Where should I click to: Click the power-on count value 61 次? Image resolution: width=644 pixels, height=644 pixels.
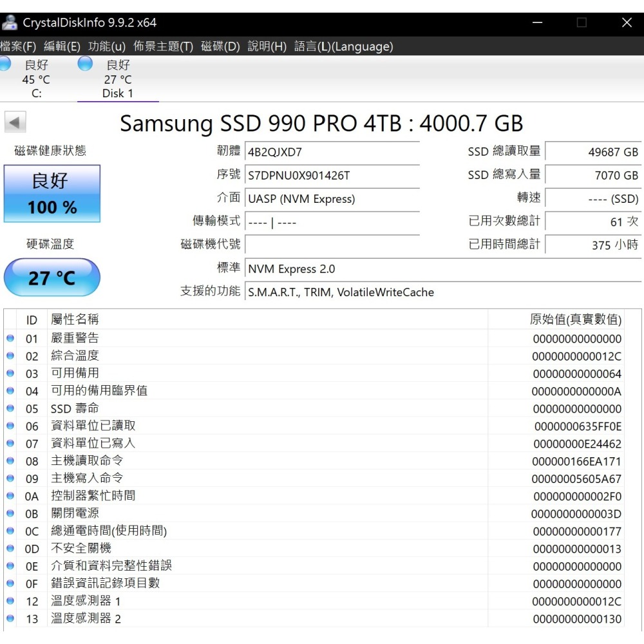(593, 222)
